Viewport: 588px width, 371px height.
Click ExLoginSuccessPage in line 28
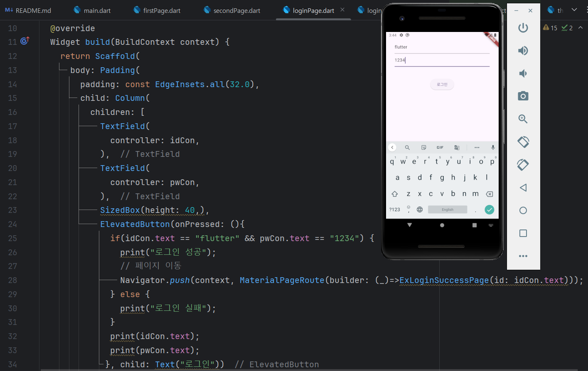pyautogui.click(x=444, y=281)
